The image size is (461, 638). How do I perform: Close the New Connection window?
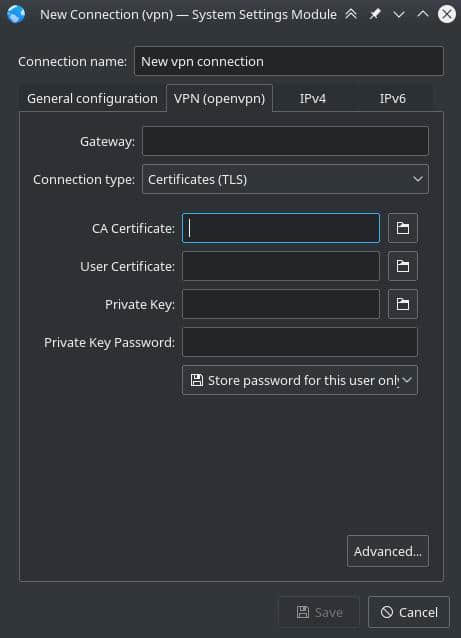pyautogui.click(x=447, y=15)
